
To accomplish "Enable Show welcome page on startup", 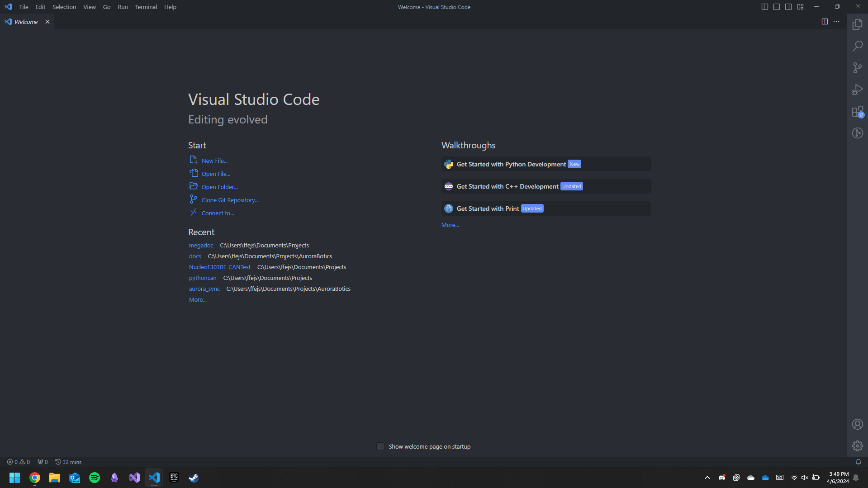I will [380, 446].
